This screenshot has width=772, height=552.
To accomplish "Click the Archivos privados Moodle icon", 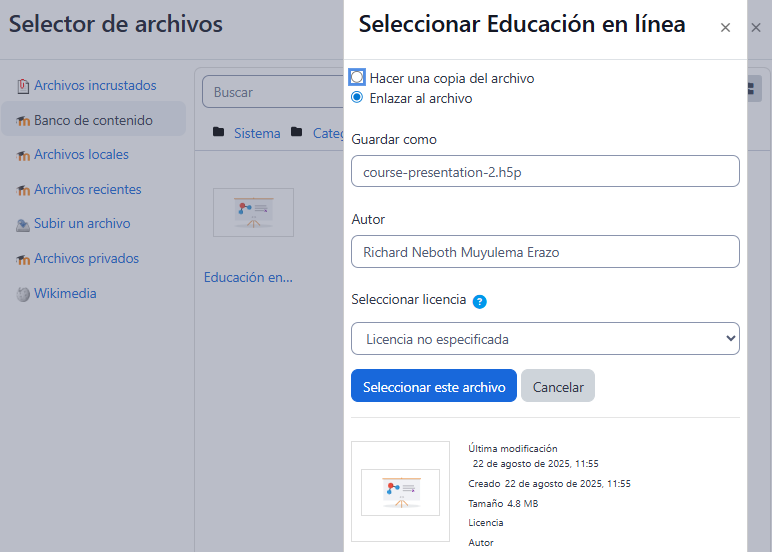I will click(23, 259).
